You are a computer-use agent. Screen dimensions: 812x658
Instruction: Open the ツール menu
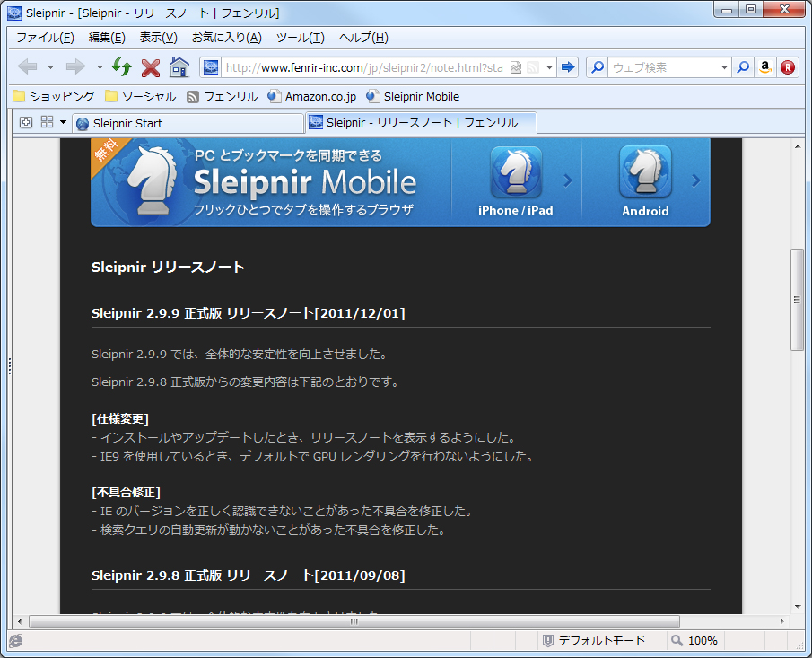299,37
